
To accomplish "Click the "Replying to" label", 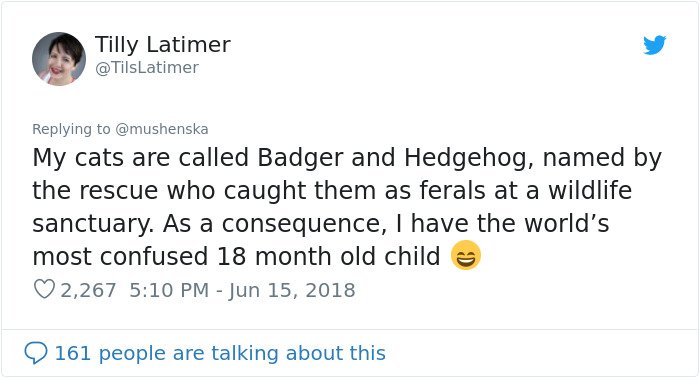I will [71, 129].
